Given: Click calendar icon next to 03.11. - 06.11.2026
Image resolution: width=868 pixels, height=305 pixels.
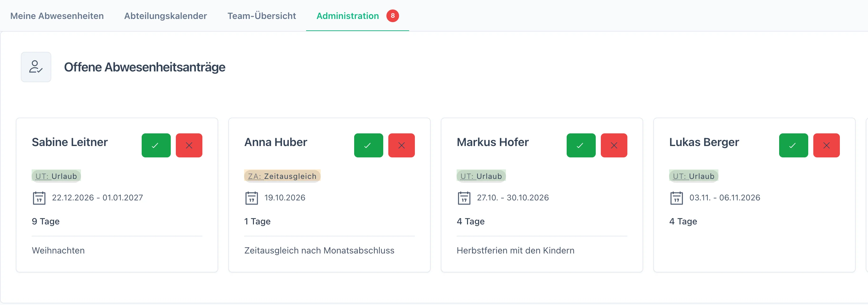Looking at the screenshot, I should 677,198.
